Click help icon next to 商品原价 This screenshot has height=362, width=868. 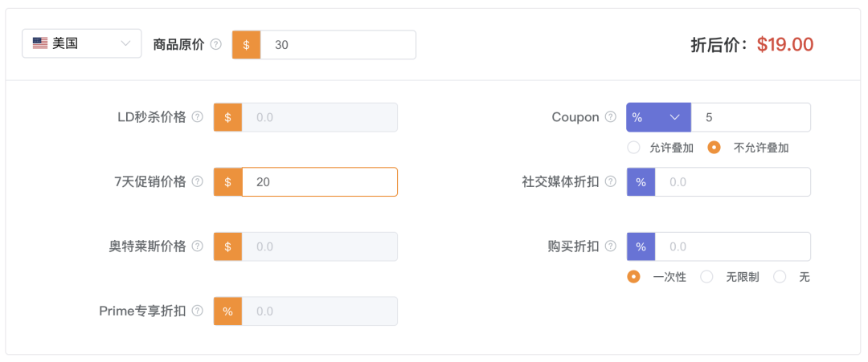215,45
